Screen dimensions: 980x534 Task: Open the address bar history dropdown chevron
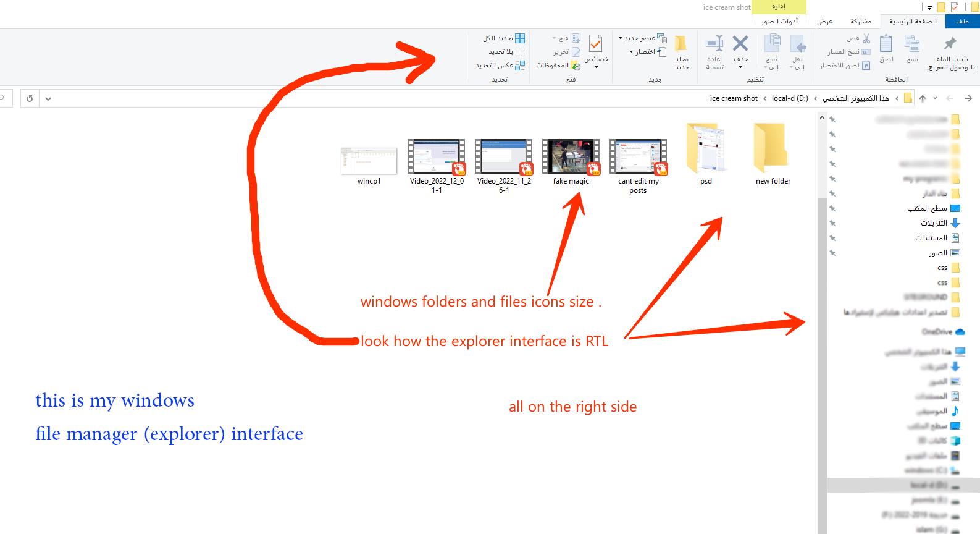pos(48,98)
